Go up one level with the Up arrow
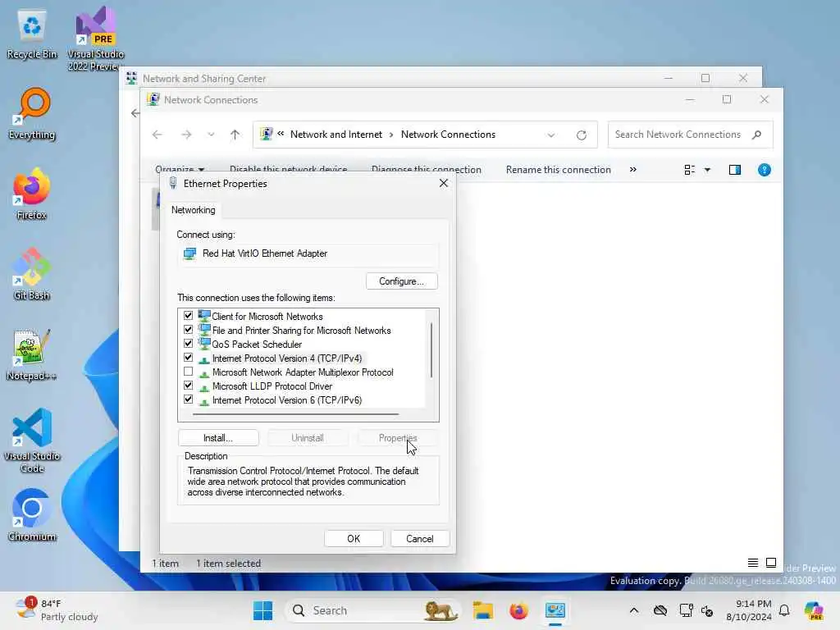The height and width of the screenshot is (630, 840). pos(235,135)
